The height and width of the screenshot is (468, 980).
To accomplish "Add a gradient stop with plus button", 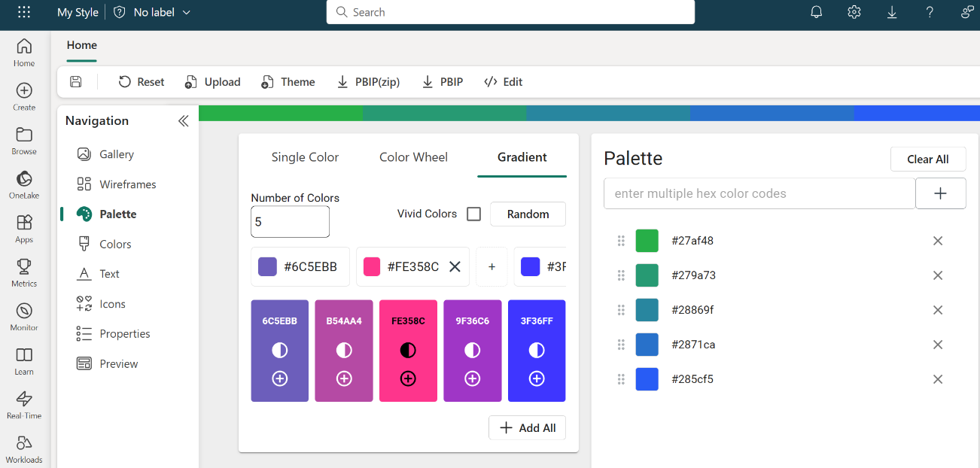I will 492,266.
